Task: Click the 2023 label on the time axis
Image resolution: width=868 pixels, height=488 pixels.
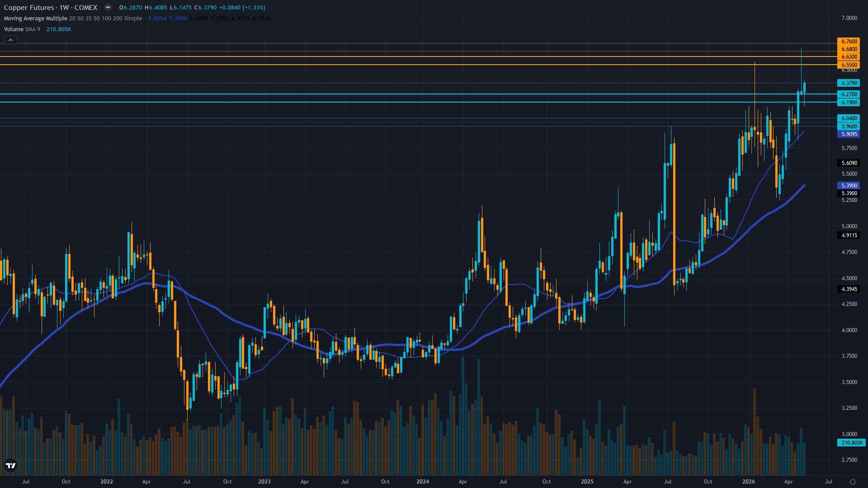Action: click(264, 482)
